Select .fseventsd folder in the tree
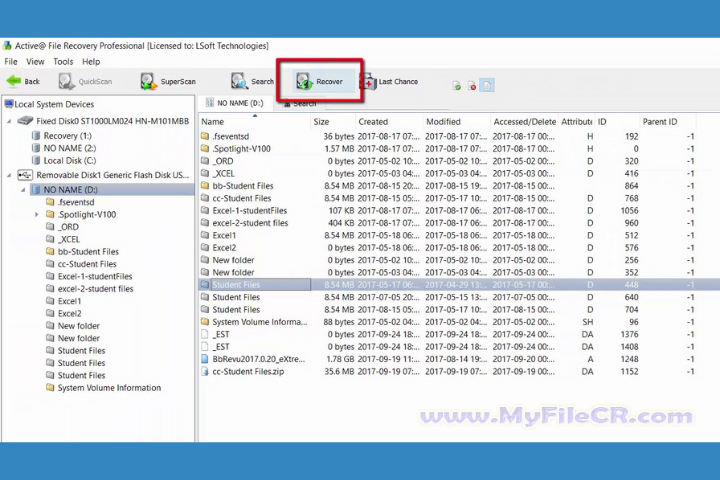Image resolution: width=720 pixels, height=480 pixels. point(70,202)
